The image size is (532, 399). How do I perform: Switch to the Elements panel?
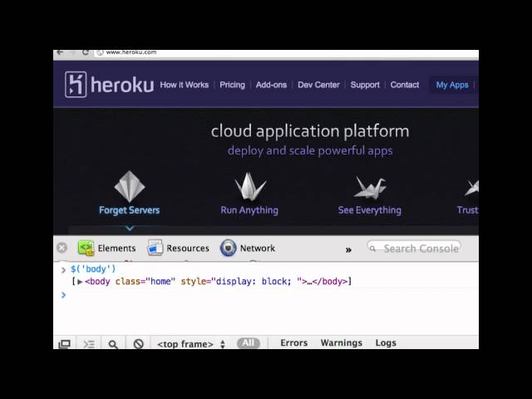click(106, 248)
